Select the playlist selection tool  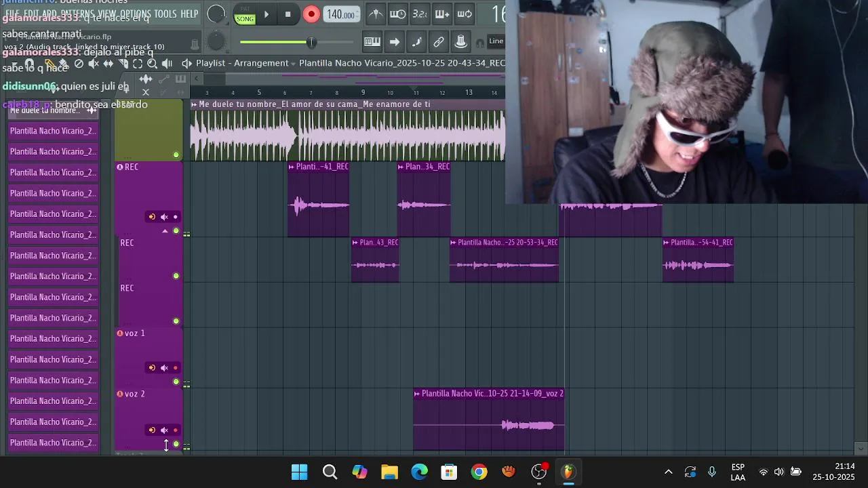click(138, 64)
